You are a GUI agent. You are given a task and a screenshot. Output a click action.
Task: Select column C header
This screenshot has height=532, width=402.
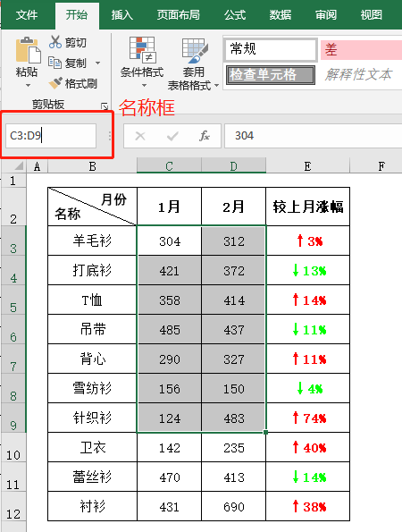(x=169, y=166)
